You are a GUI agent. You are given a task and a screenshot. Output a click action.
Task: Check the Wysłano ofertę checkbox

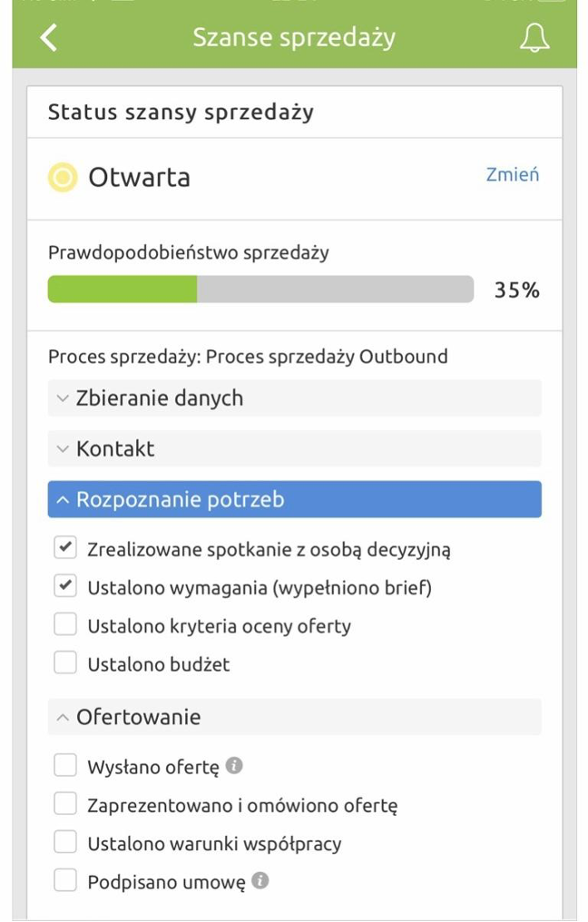click(64, 763)
